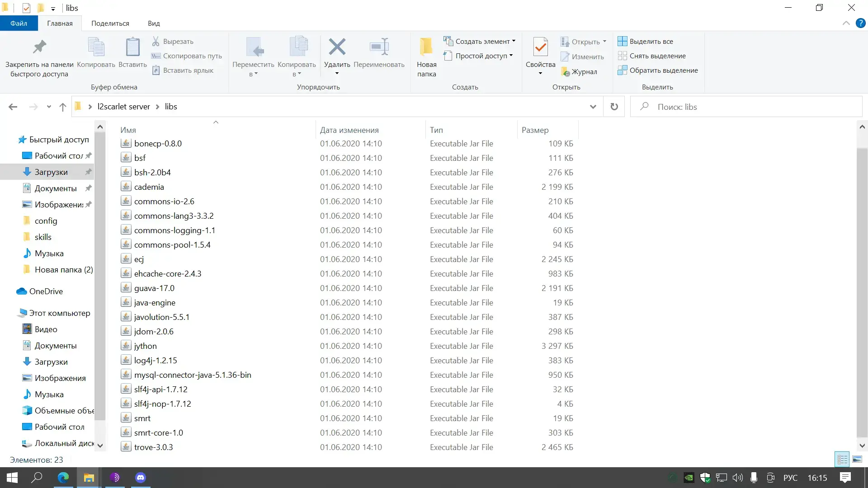This screenshot has height=488, width=868.
Task: Select Этот компьютер in navigation pane
Action: tap(59, 313)
